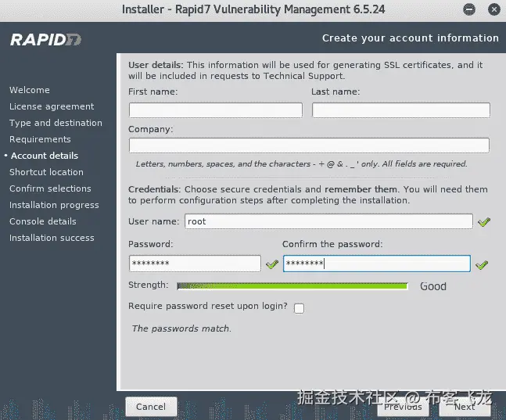
Task: Open Console details step
Action: coord(42,221)
